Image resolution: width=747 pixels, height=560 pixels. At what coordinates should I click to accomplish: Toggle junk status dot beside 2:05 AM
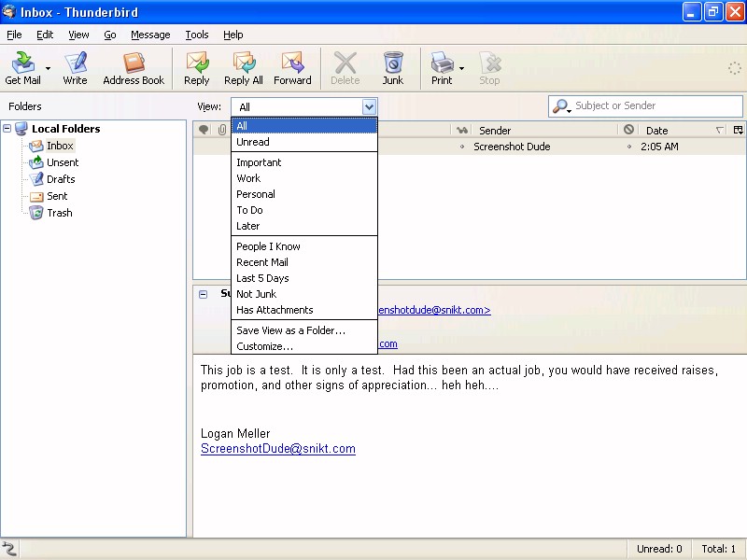(628, 147)
